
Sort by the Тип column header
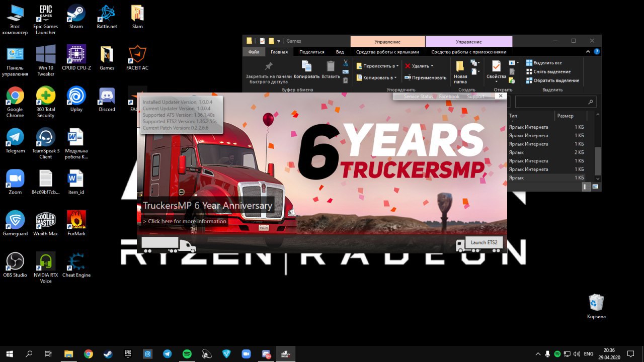(530, 116)
